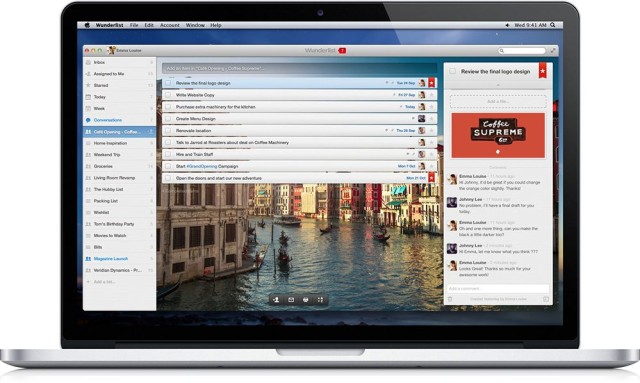Screen dimensions: 640x383
Task: Star the Purchase extra machinery task
Action: [431, 107]
